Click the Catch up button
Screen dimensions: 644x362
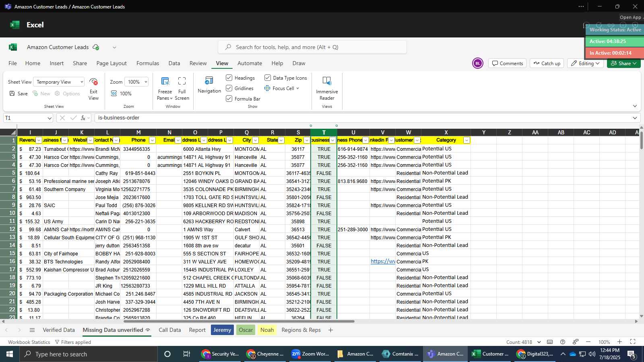pyautogui.click(x=547, y=64)
